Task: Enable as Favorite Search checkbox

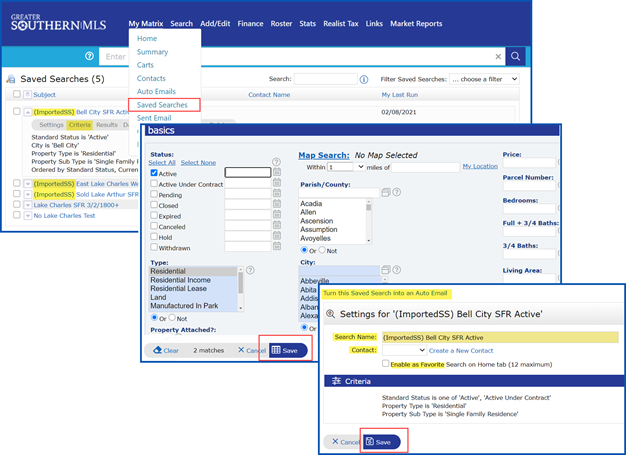Action: (385, 363)
